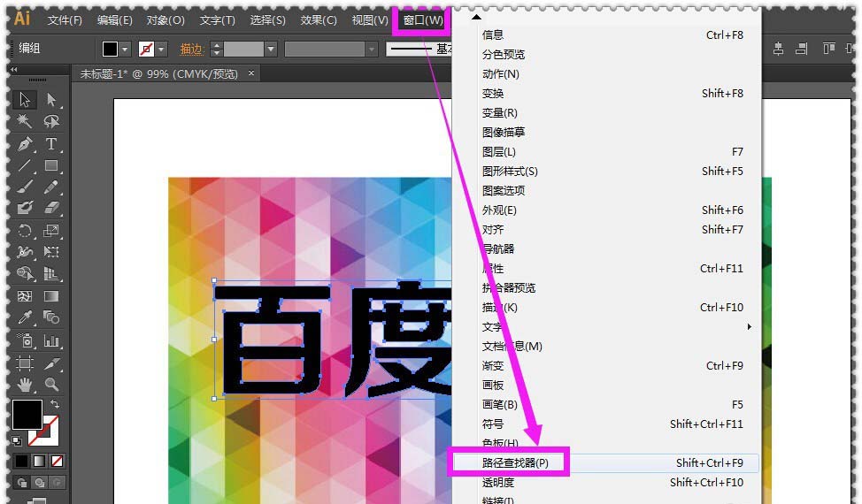Activate the Hand tool

pos(25,385)
